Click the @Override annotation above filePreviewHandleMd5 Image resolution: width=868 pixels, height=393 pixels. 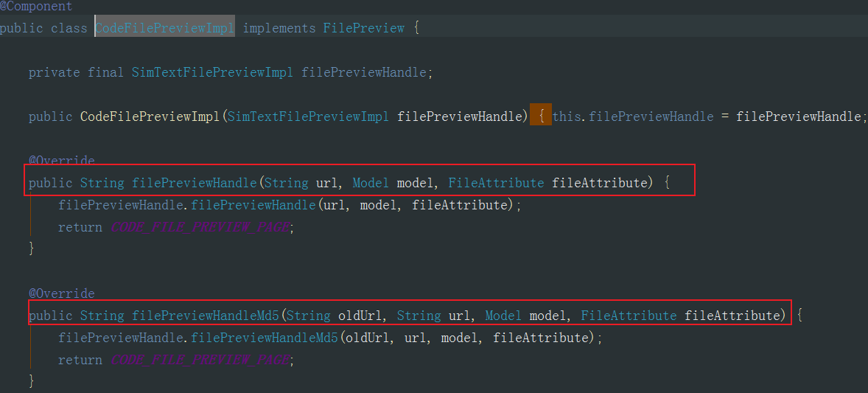(x=61, y=293)
